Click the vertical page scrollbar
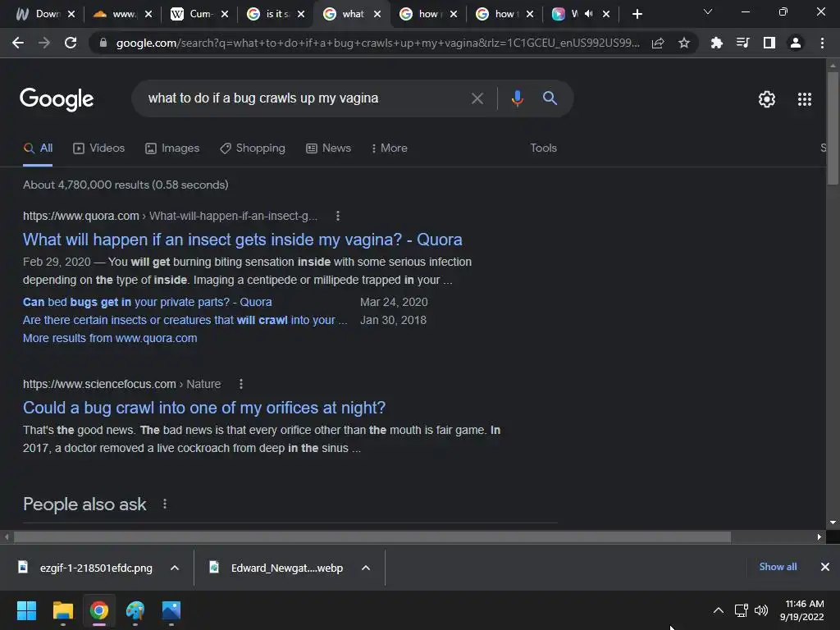 tap(833, 129)
